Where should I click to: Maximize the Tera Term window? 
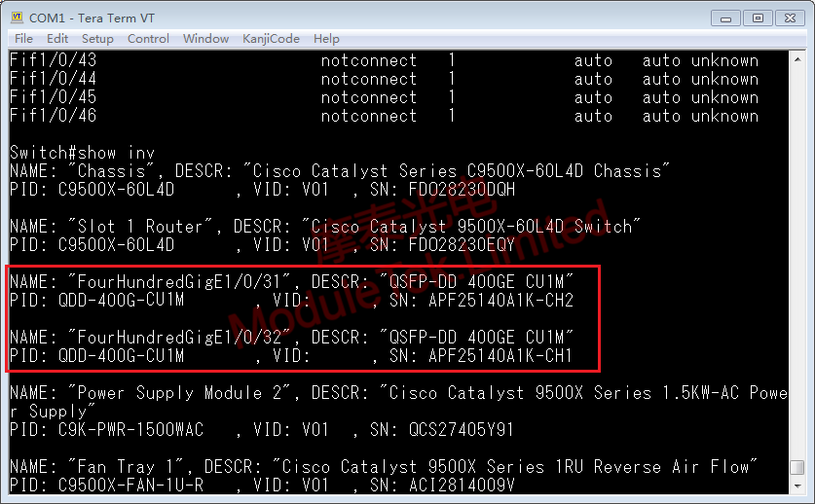pos(758,18)
